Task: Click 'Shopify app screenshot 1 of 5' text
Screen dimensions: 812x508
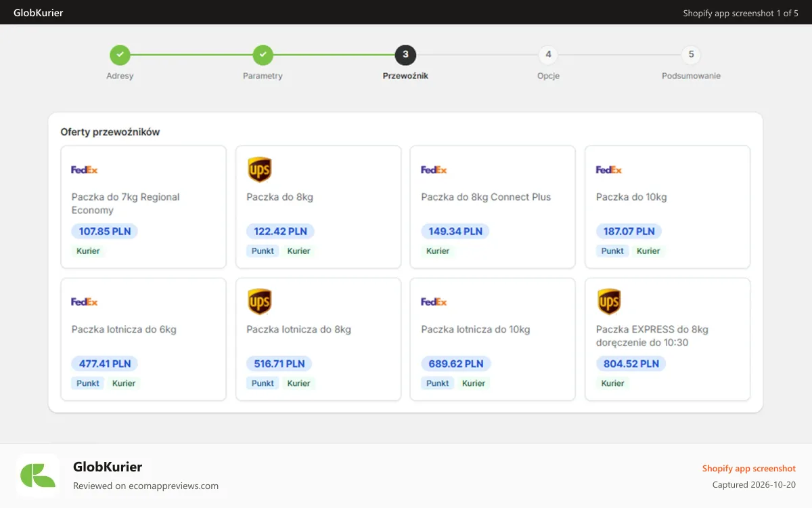Action: pos(740,13)
